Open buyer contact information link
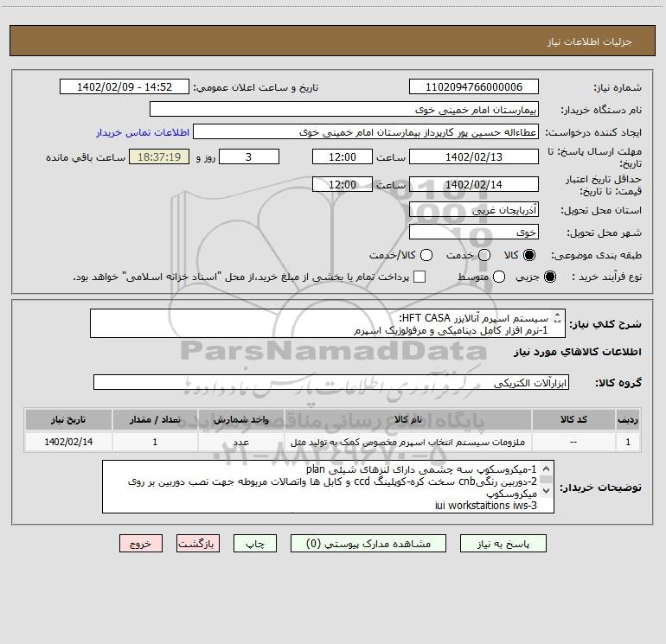The width and height of the screenshot is (666, 644). pos(143,132)
